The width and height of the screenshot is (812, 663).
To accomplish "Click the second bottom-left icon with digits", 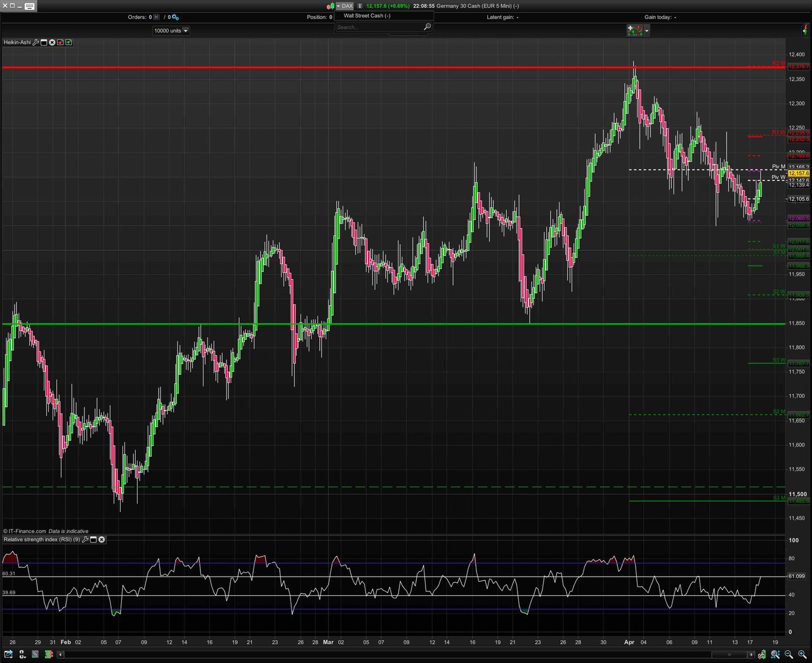I will tap(22, 654).
